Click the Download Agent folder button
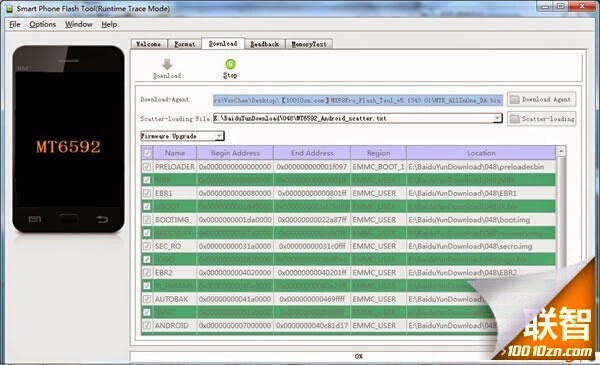This screenshot has height=365, width=600. click(x=541, y=99)
